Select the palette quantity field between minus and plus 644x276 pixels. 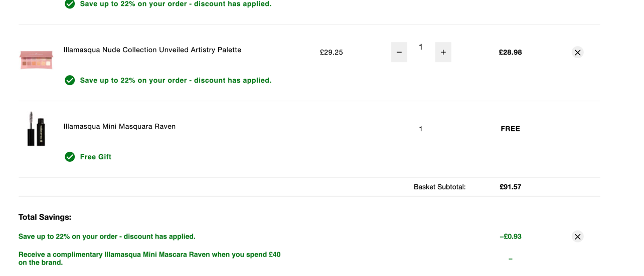coord(421,47)
